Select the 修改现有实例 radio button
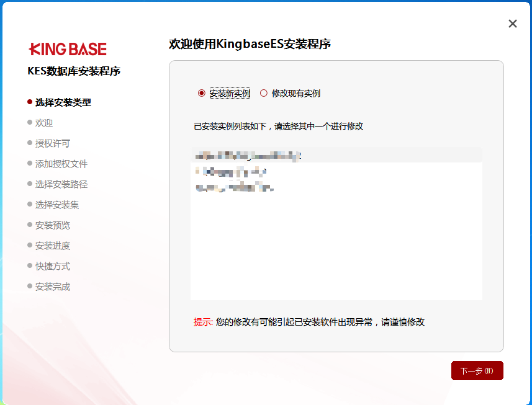Viewport: 532px width, 405px height. pyautogui.click(x=264, y=93)
